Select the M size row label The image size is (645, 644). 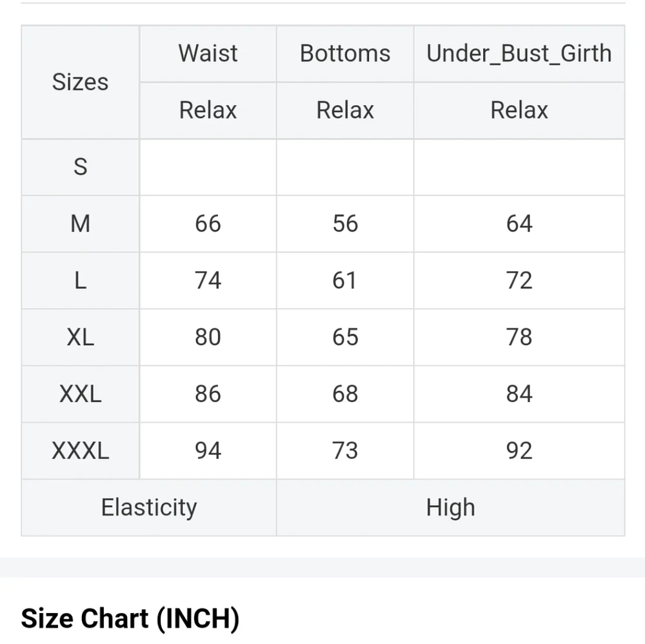pos(80,224)
